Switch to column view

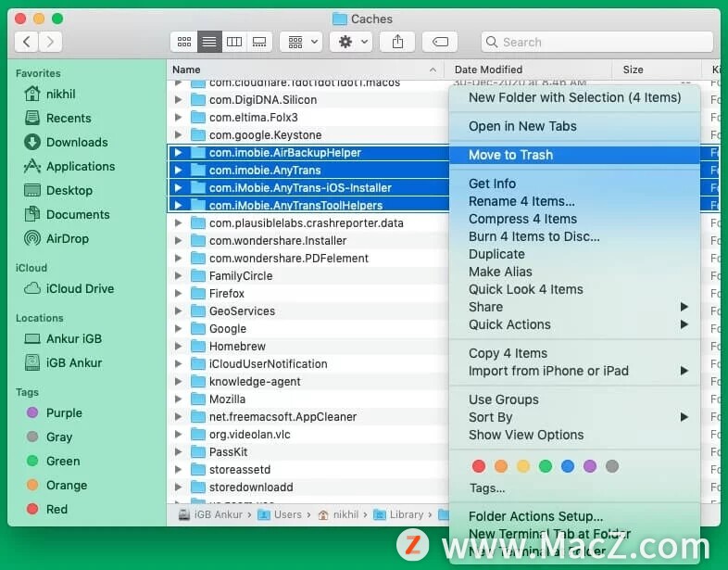[x=234, y=43]
